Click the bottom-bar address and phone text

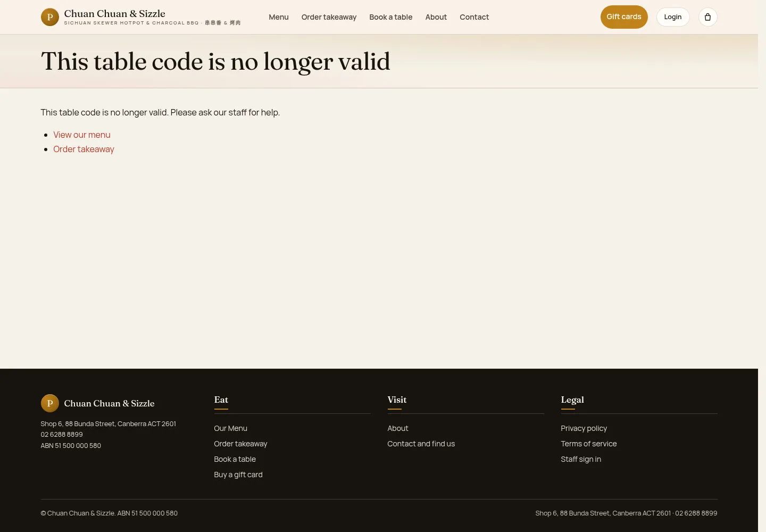[x=626, y=513]
